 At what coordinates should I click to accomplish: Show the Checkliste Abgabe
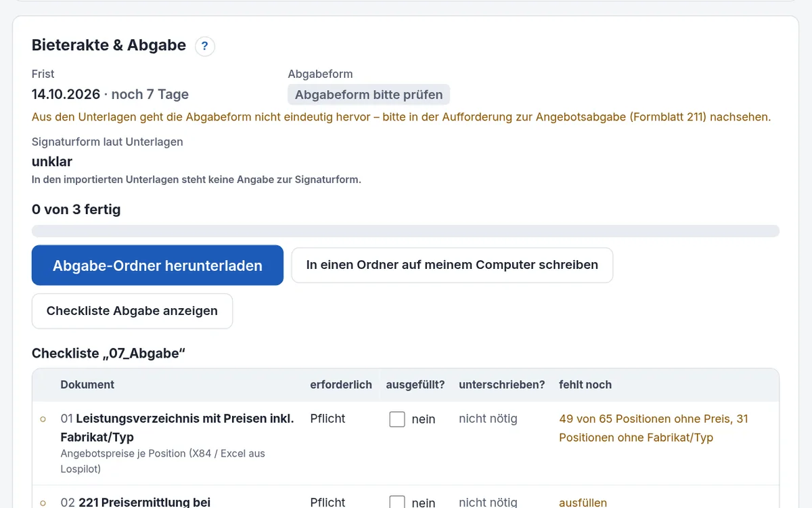[x=132, y=311]
